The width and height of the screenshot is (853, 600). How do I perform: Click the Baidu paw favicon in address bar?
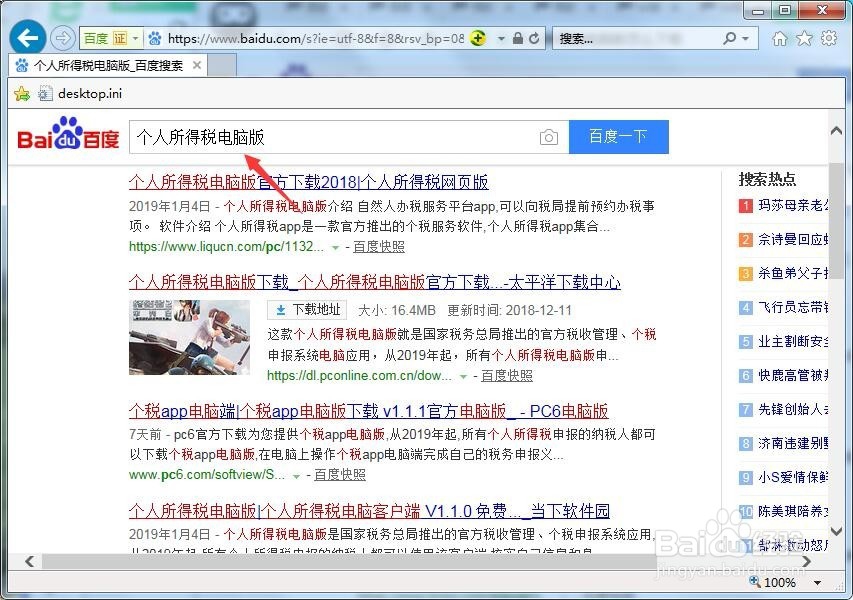tap(155, 39)
